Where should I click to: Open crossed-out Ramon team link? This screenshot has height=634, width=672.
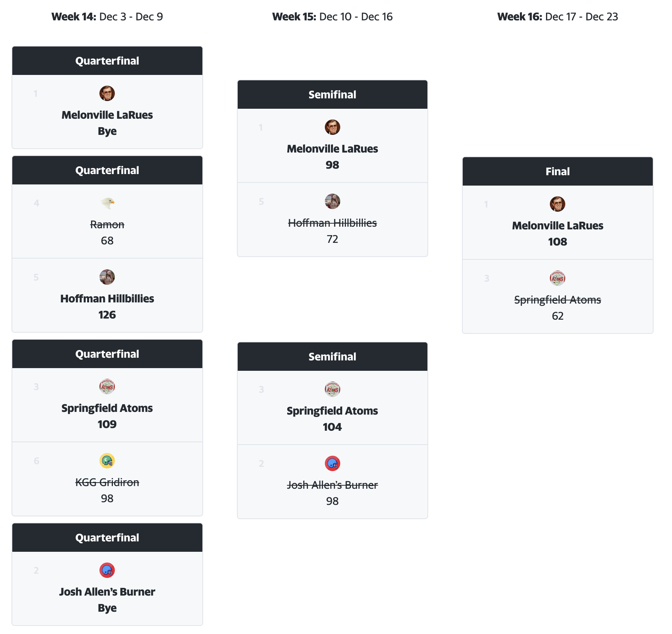coord(107,224)
